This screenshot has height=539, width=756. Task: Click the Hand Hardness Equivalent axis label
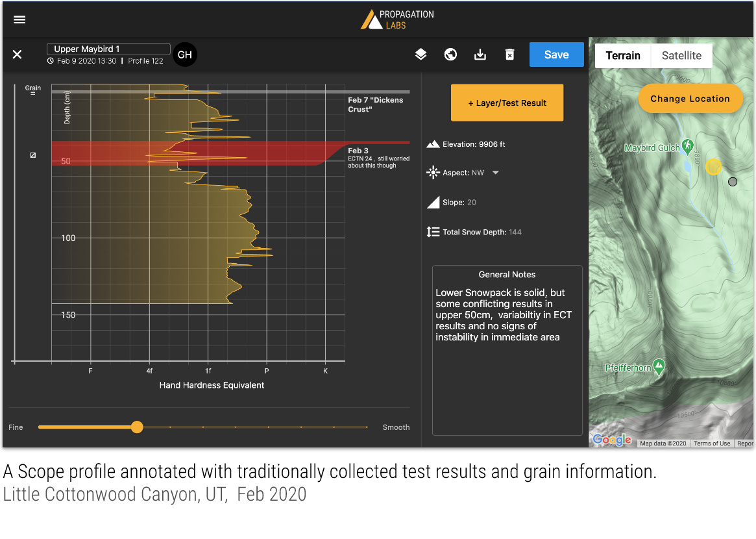point(212,385)
